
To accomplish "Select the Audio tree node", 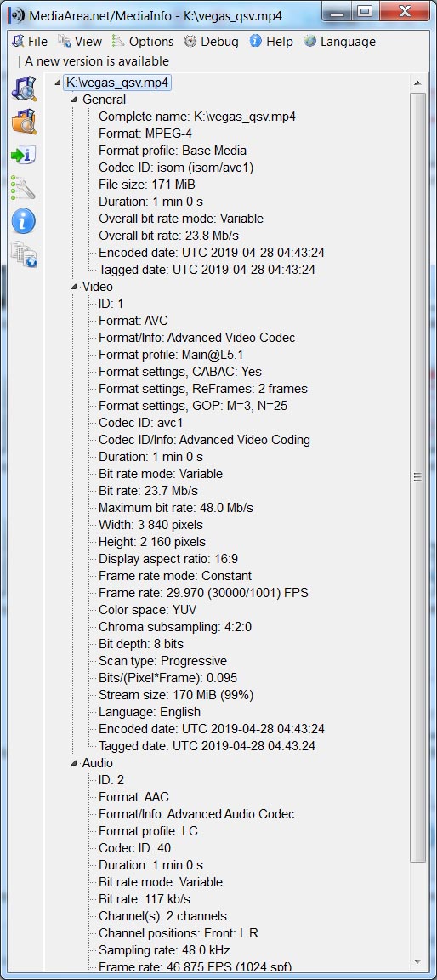I will tap(98, 763).
